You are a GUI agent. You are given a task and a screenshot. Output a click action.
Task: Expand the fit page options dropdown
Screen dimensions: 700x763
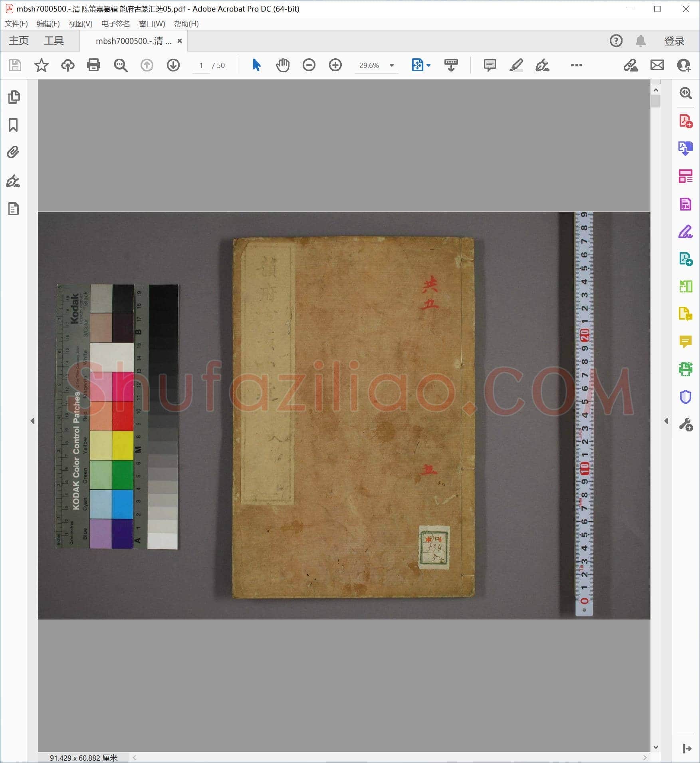point(429,65)
